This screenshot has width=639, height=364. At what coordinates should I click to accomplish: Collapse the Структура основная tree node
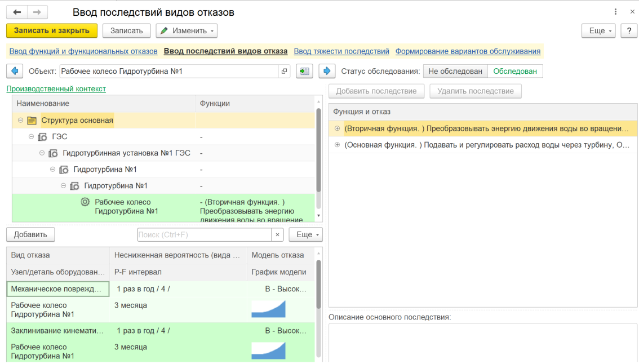(20, 120)
